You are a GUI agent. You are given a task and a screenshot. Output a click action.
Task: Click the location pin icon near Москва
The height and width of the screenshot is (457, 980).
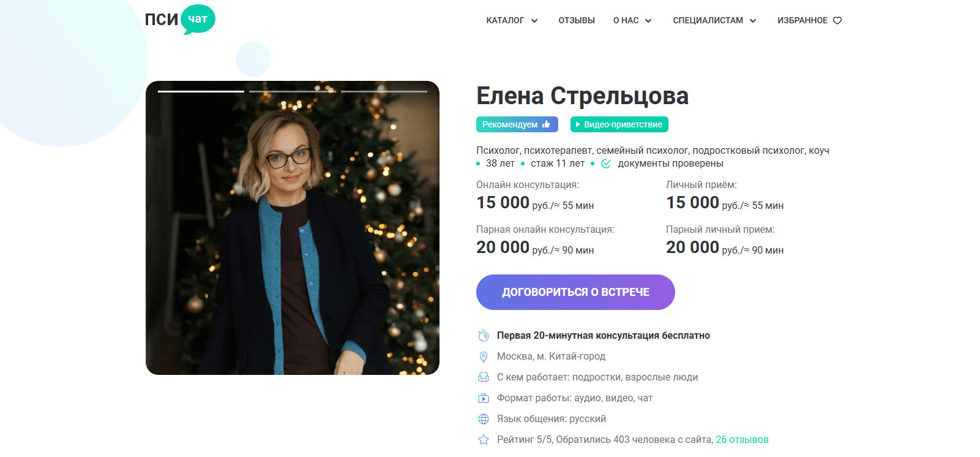tap(484, 357)
